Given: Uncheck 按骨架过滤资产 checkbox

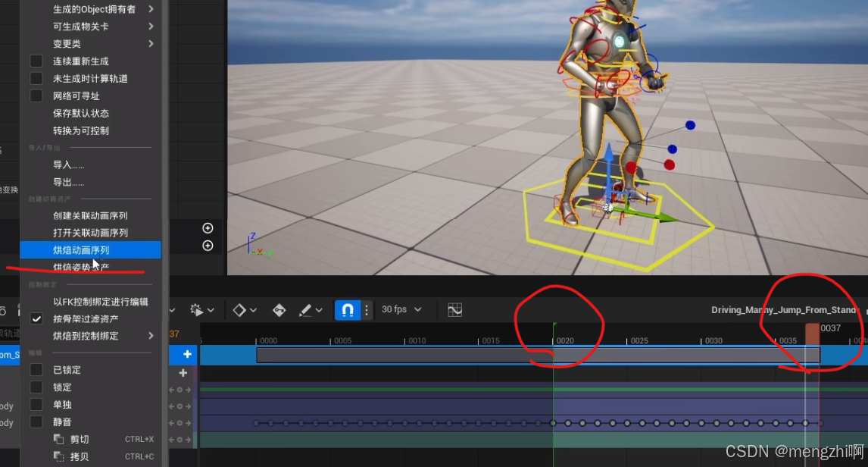Looking at the screenshot, I should pyautogui.click(x=36, y=319).
